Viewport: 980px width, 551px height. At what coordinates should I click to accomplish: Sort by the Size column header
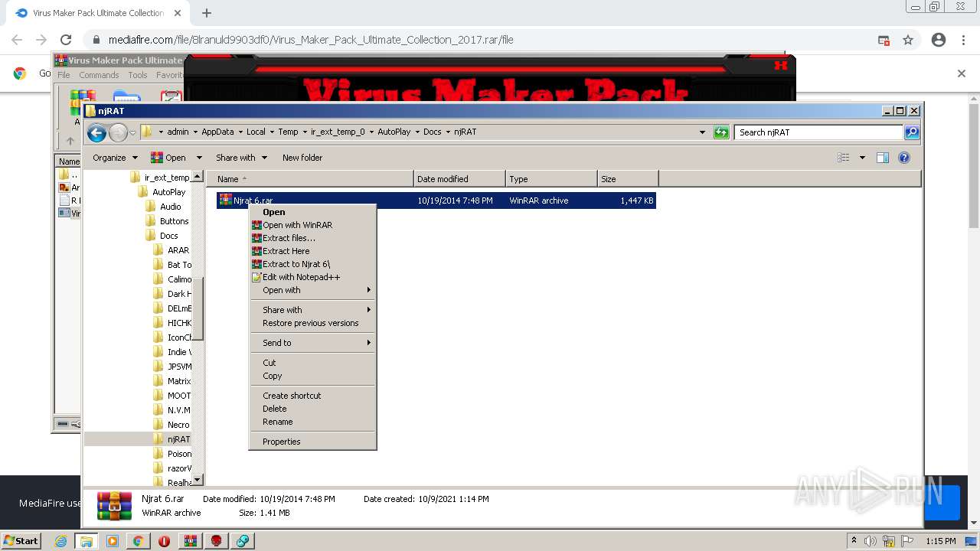(628, 179)
